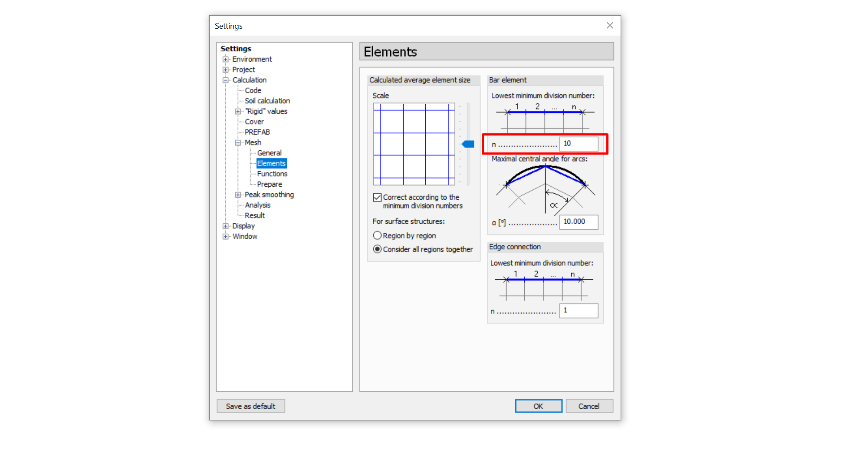Toggle correct according to minimum division numbers
The height and width of the screenshot is (456, 868).
(378, 198)
